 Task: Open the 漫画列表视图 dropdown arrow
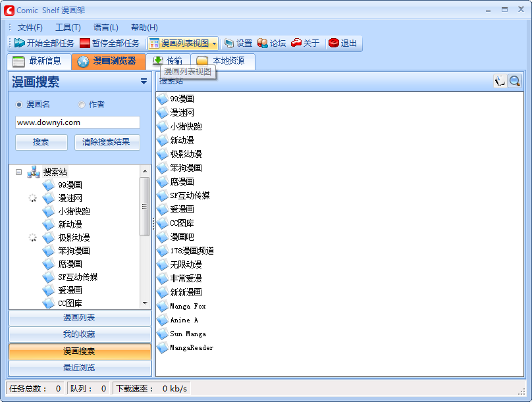[214, 43]
